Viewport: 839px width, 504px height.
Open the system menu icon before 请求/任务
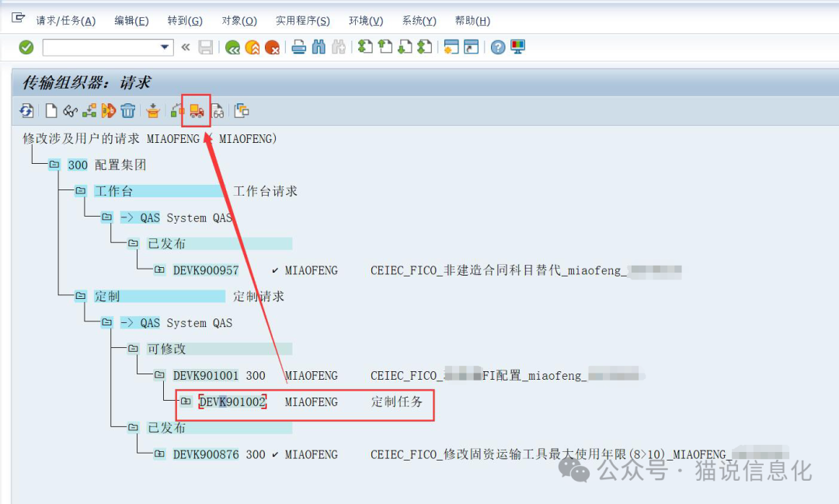pyautogui.click(x=18, y=19)
